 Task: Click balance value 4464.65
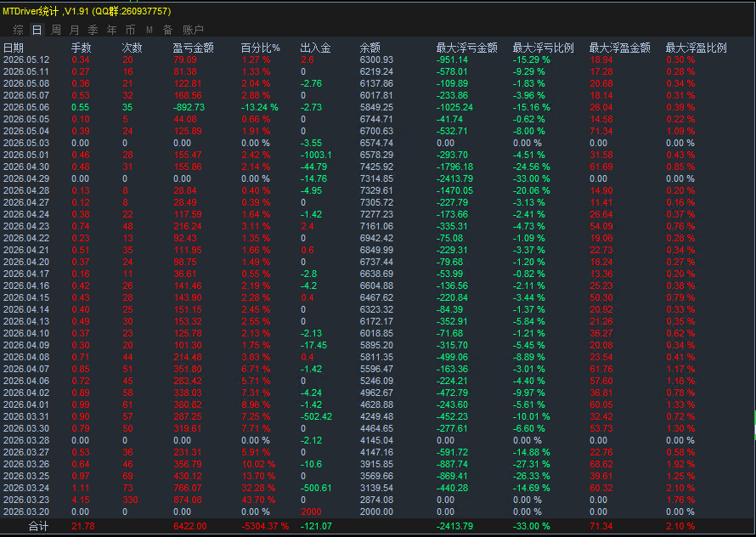[376, 428]
